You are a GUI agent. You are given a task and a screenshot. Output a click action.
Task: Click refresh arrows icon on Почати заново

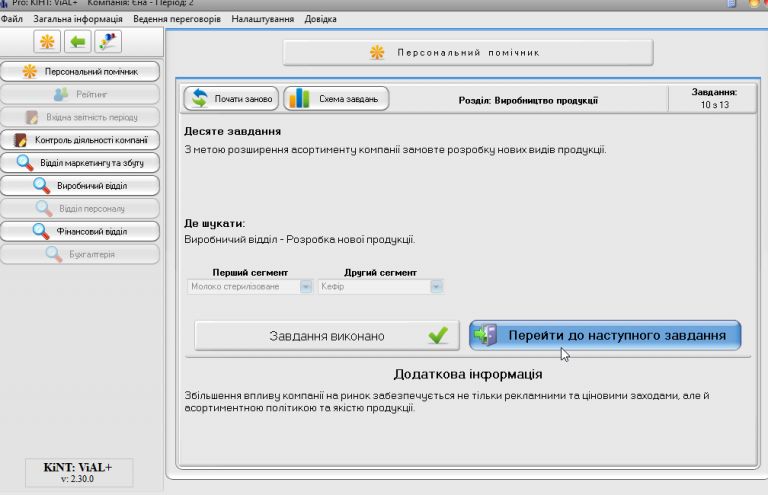(x=199, y=98)
